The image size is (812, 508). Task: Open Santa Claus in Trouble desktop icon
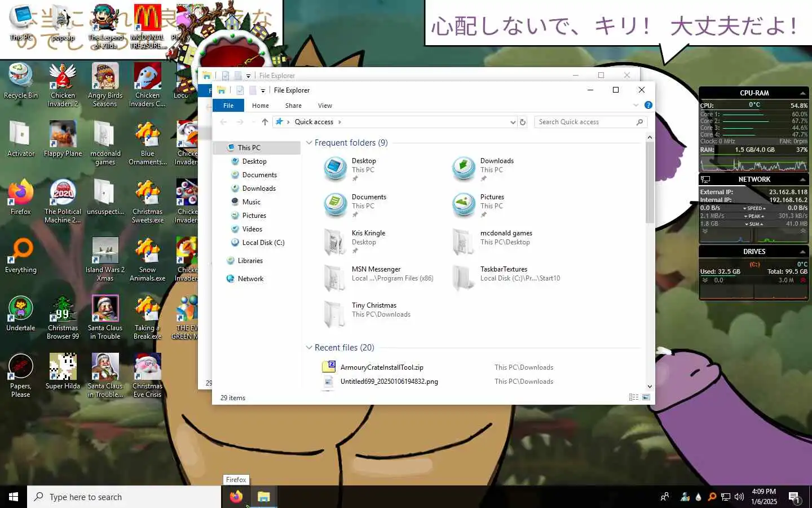click(105, 317)
